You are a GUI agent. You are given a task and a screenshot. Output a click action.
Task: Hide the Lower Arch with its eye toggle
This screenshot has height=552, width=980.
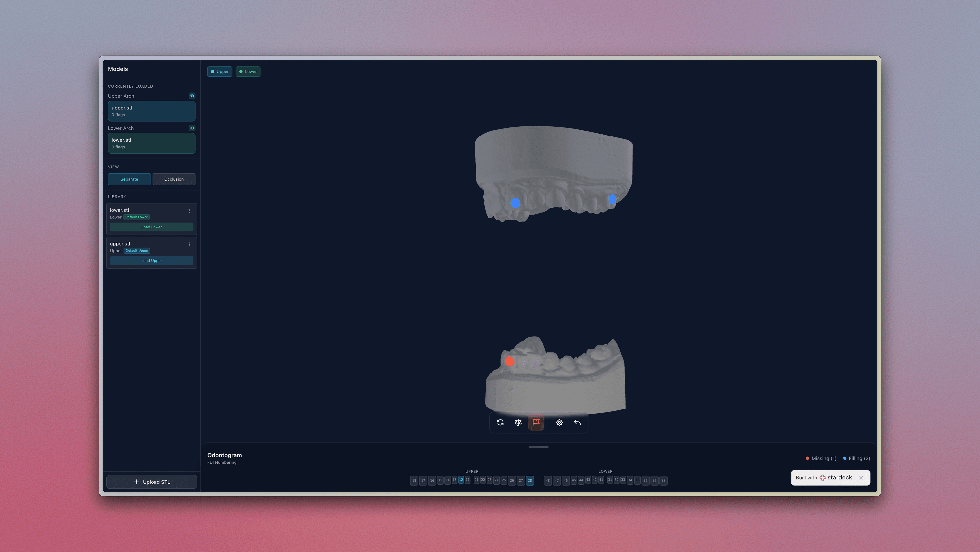coord(192,128)
